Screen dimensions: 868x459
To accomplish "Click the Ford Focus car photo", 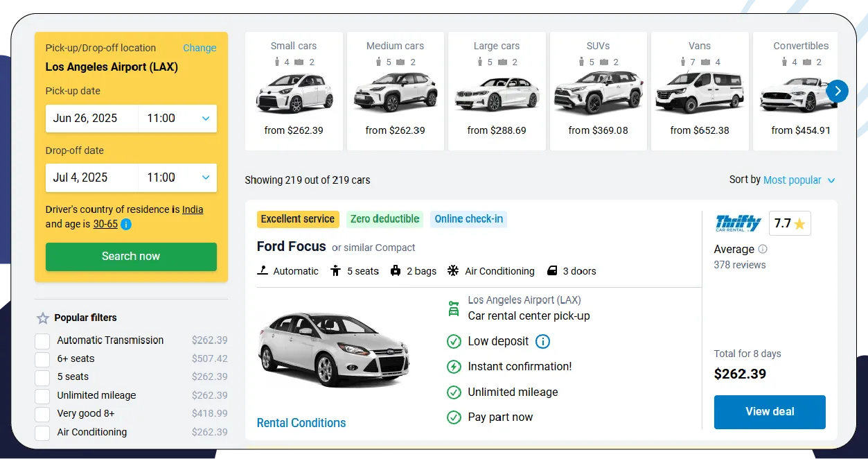I will point(335,347).
